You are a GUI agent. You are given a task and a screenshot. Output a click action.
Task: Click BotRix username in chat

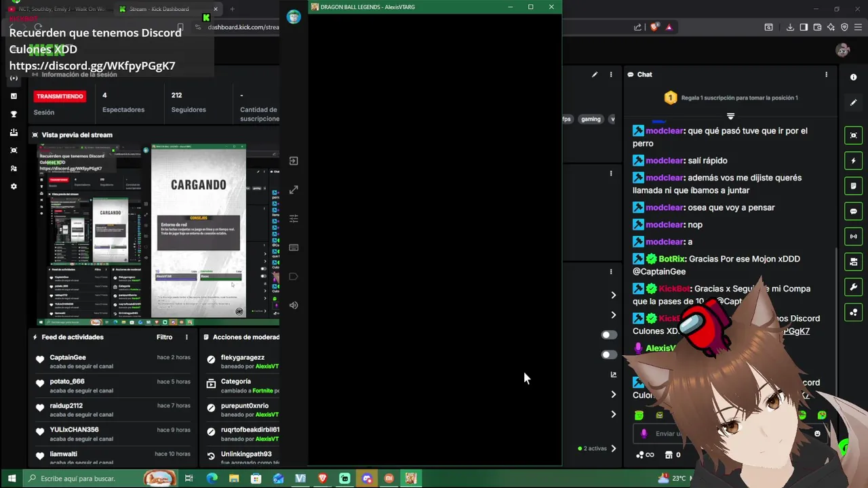[671, 259]
